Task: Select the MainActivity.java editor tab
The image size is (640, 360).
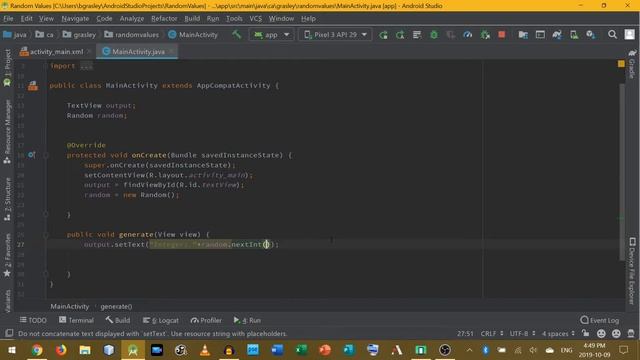Action: [137, 51]
